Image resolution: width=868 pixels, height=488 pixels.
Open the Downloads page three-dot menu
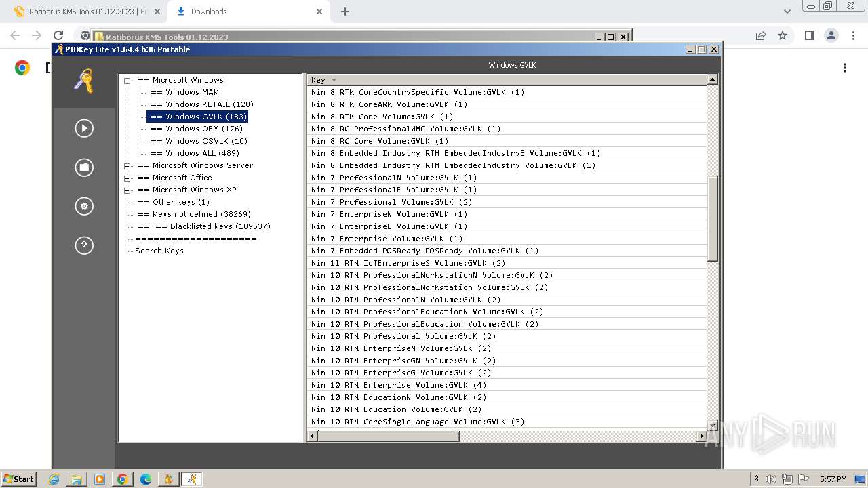[845, 68]
